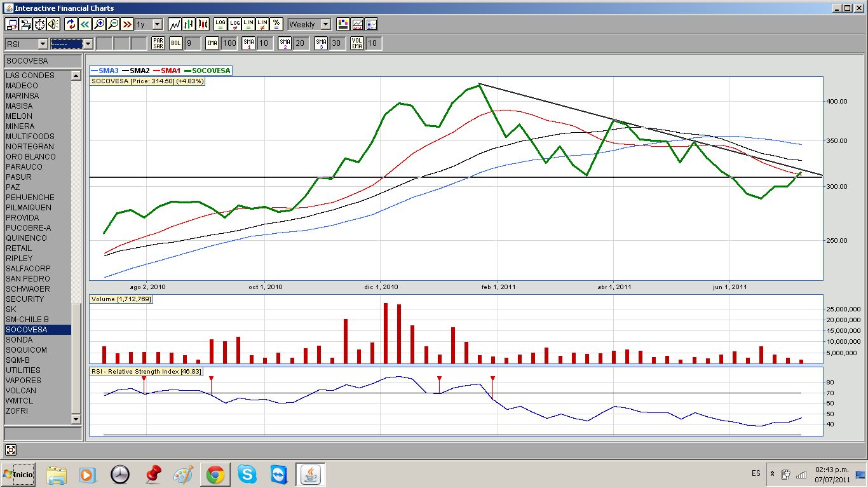Select LAS CONDES in the stock list
The height and width of the screenshot is (488, 868).
coord(37,76)
